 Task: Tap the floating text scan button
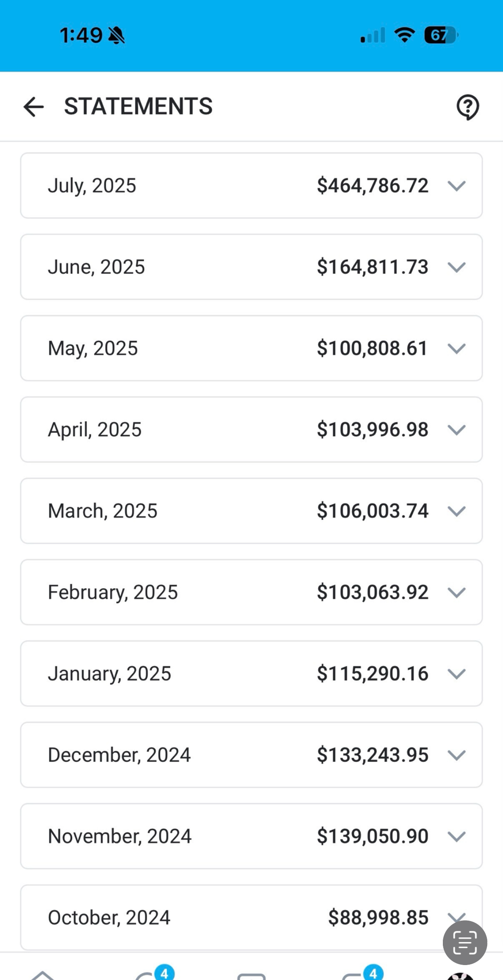(465, 942)
